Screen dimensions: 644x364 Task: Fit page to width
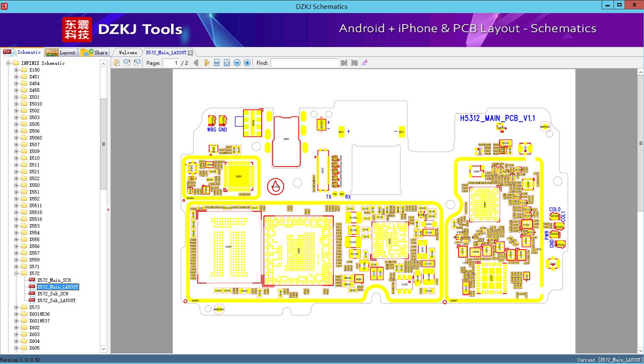pyautogui.click(x=217, y=63)
